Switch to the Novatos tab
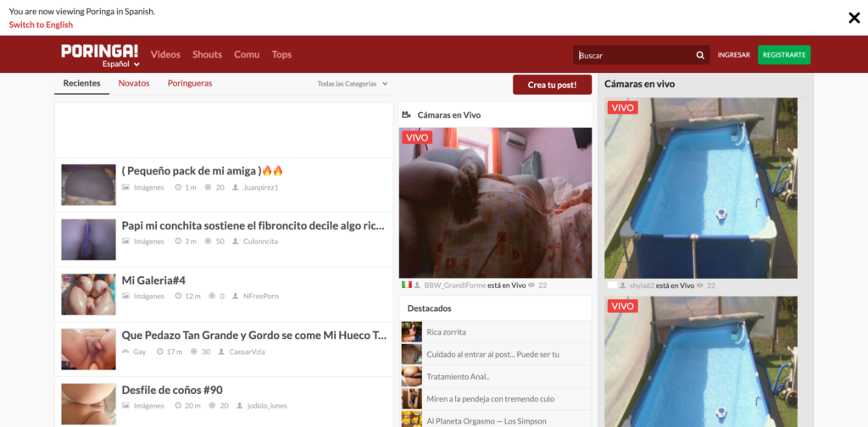Viewport: 868px width, 427px height. point(134,84)
